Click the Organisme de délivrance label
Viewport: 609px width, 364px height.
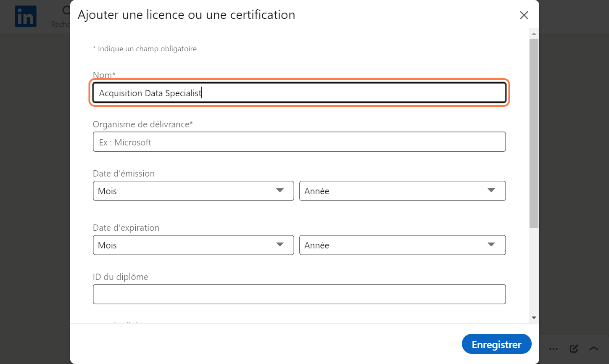(x=142, y=124)
